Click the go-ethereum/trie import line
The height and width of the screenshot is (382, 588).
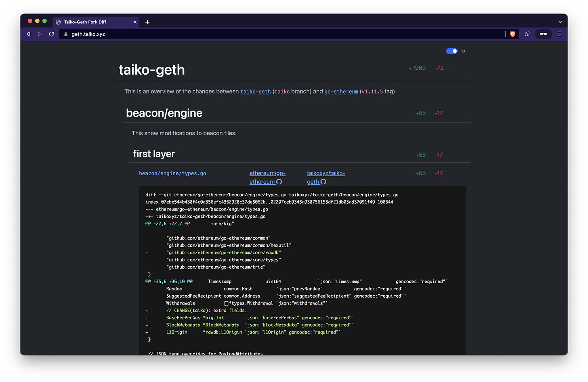216,267
